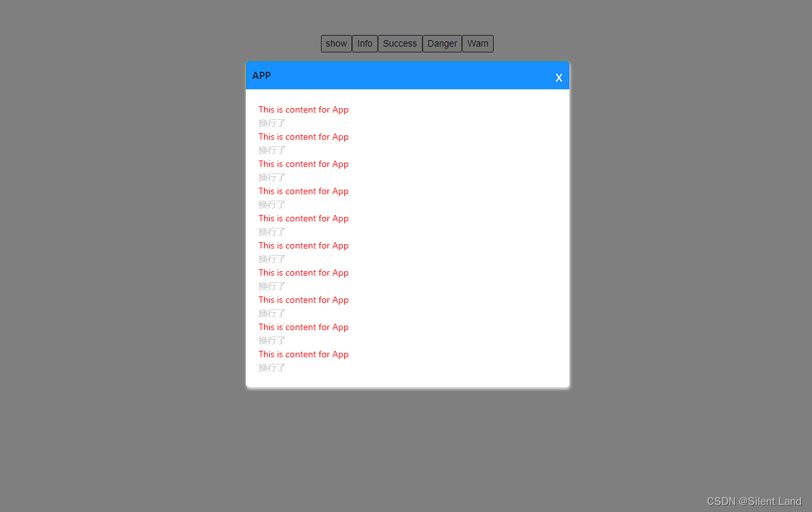Click the second gray 换行了 text
812x512 pixels.
pyautogui.click(x=272, y=150)
